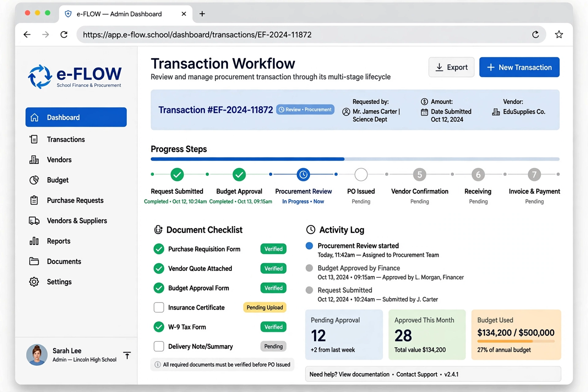This screenshot has height=392, width=588.
Task: Select the Procurement Review clock step
Action: 303,174
